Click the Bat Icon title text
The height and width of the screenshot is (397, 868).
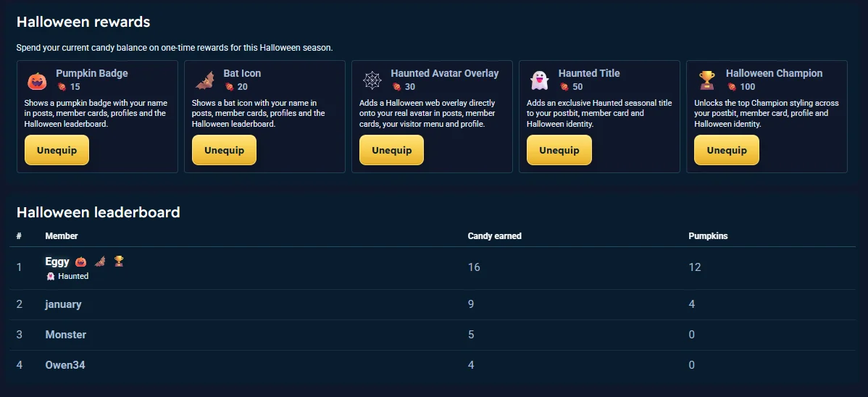point(242,74)
